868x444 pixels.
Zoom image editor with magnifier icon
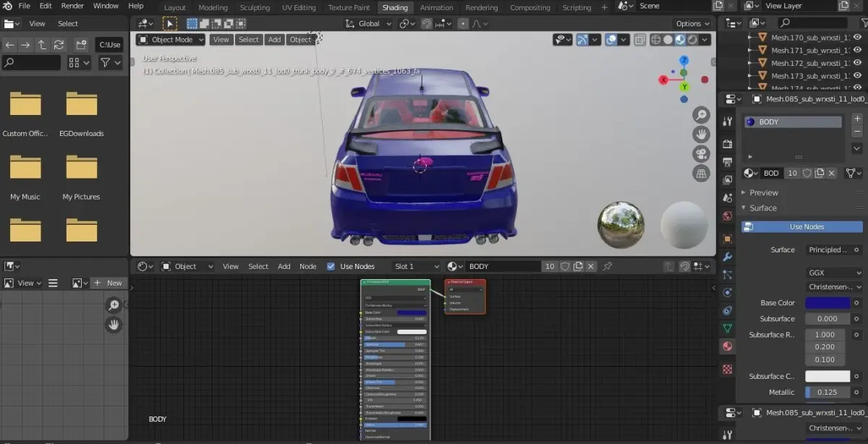click(114, 306)
